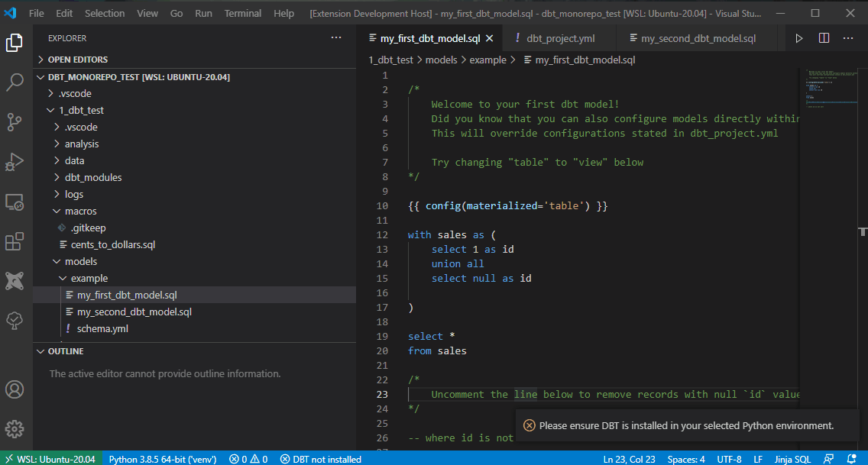Change the UTF-8 encoding setting
The height and width of the screenshot is (465, 868).
pos(729,459)
